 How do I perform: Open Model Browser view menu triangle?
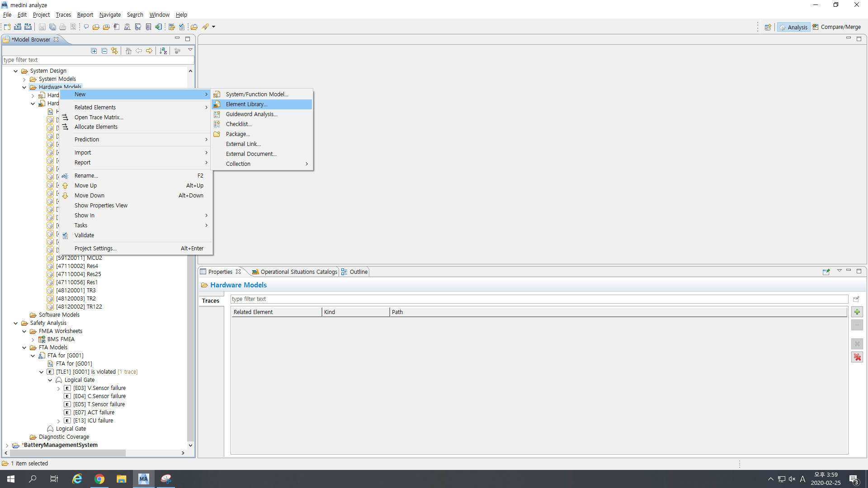point(190,50)
